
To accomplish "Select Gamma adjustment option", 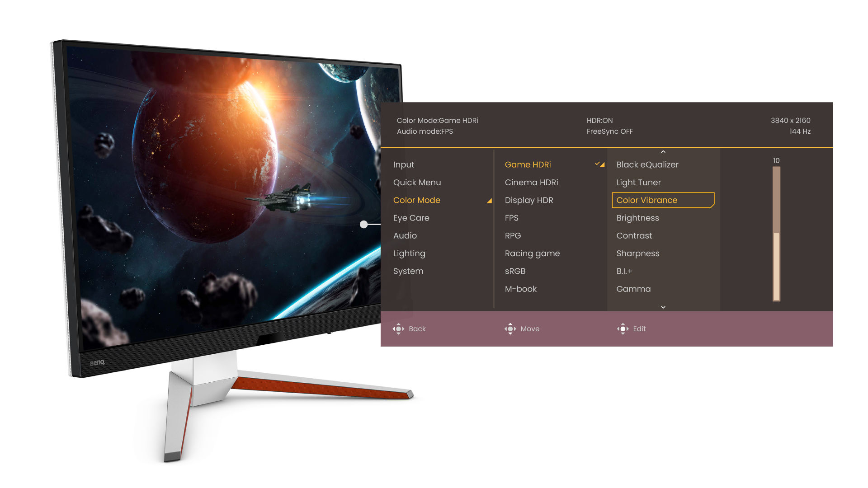I will click(x=634, y=288).
